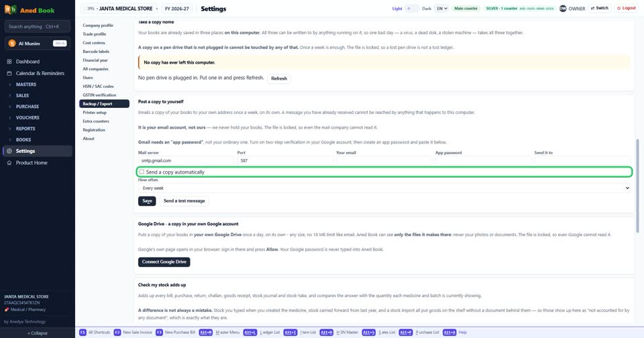Click Connect Google Drive button
Image resolution: width=644 pixels, height=338 pixels.
click(x=164, y=262)
